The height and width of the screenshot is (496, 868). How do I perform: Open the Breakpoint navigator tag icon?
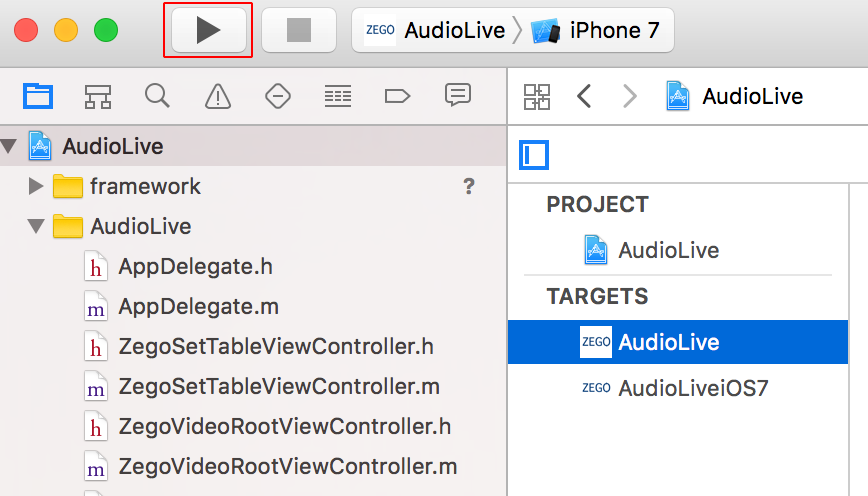(397, 96)
